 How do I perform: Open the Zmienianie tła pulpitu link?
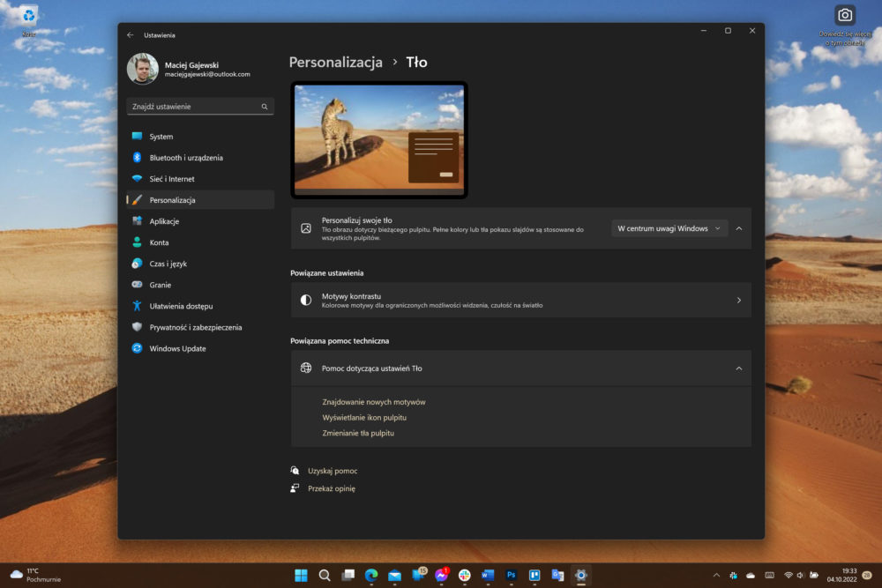tap(358, 433)
